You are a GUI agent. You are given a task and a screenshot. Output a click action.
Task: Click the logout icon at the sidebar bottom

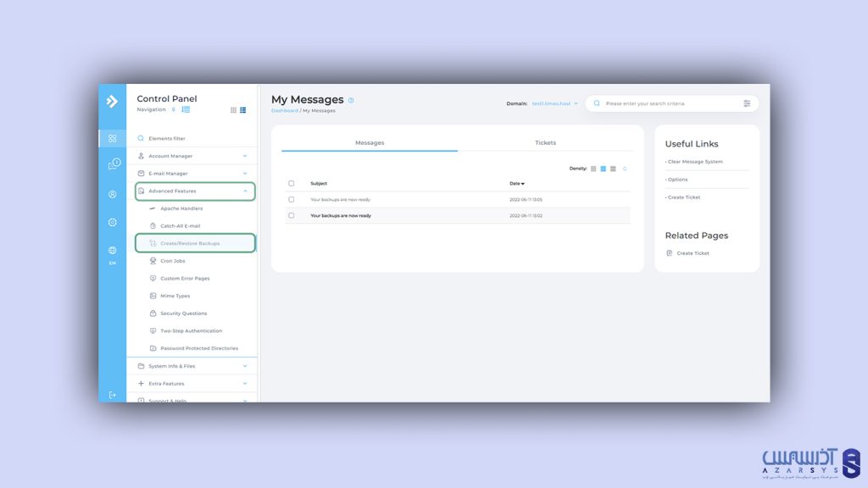click(x=112, y=395)
